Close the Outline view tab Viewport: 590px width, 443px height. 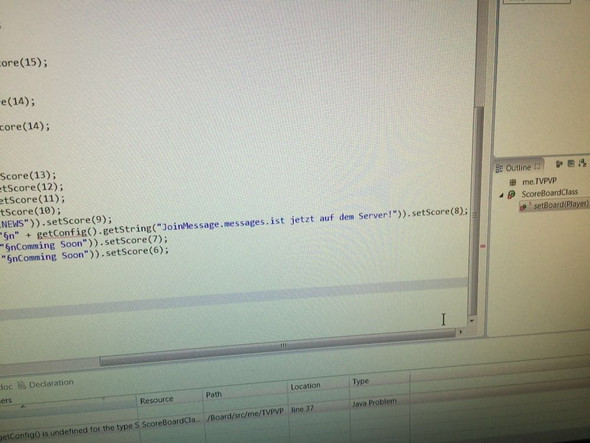(537, 166)
